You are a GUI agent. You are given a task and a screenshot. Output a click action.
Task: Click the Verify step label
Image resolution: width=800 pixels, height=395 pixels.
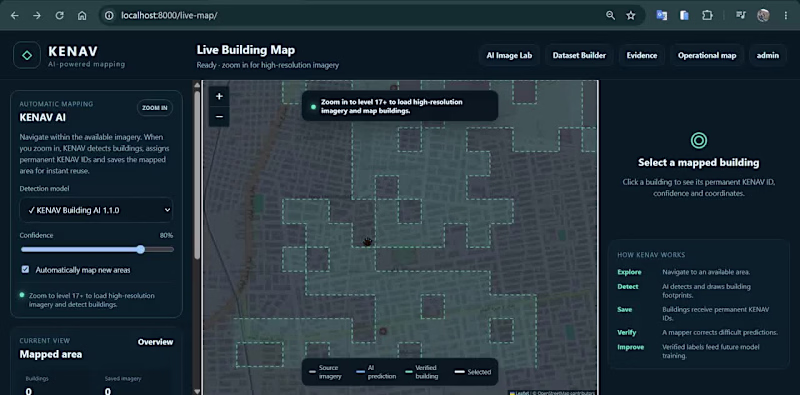627,332
